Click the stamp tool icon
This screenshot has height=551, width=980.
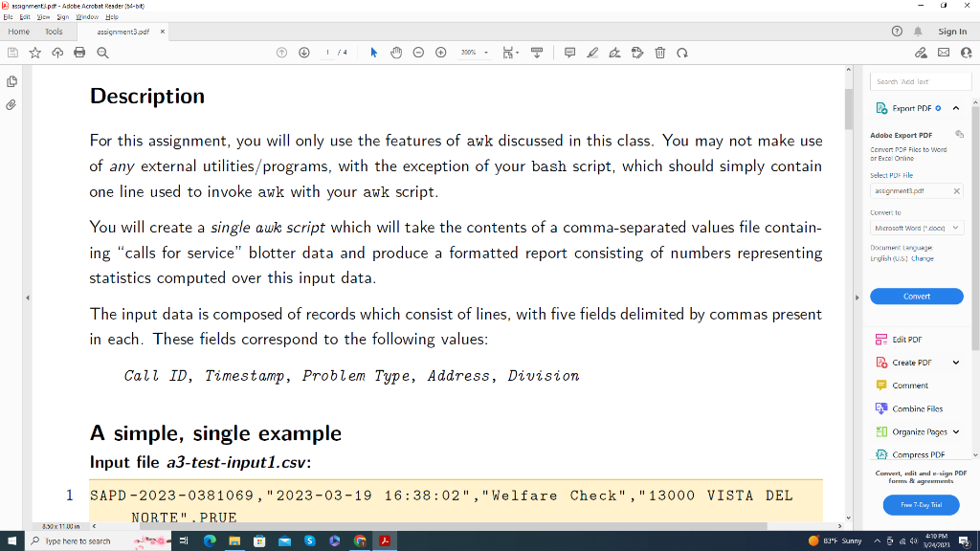pyautogui.click(x=637, y=54)
